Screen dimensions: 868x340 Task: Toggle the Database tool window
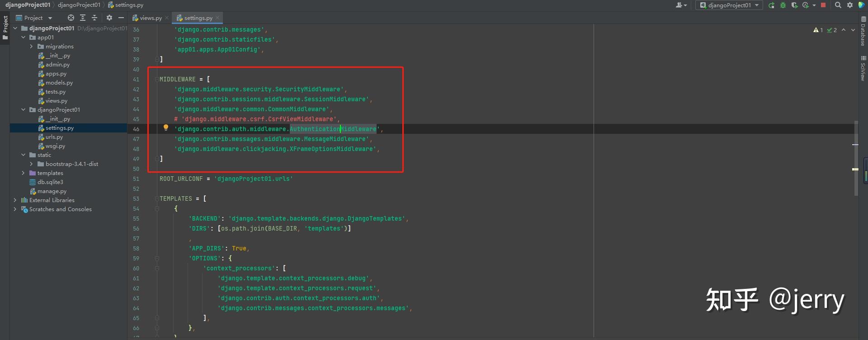(863, 32)
